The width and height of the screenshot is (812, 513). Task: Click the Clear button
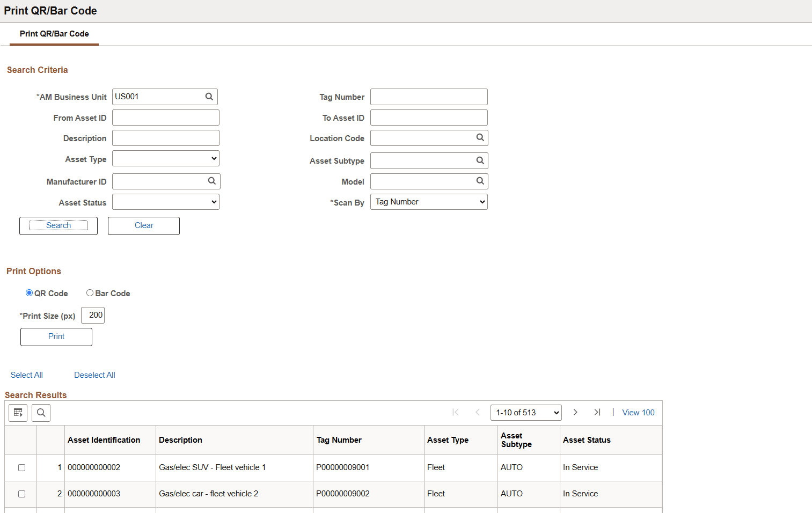(144, 226)
